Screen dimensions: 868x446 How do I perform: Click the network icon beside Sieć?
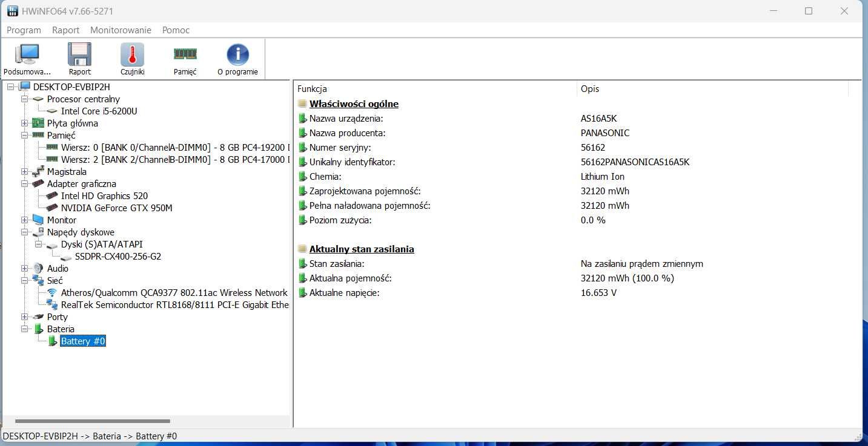click(x=38, y=281)
